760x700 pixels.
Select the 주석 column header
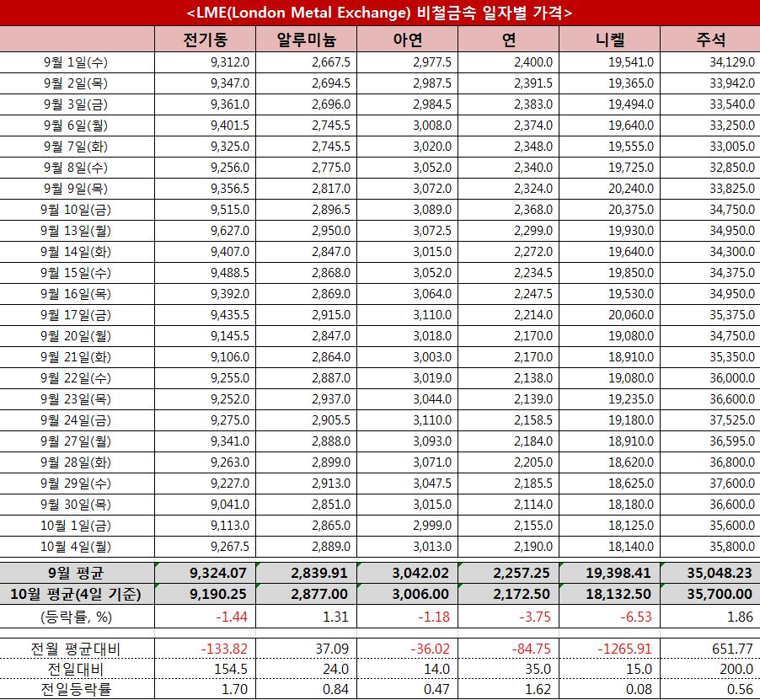point(710,40)
